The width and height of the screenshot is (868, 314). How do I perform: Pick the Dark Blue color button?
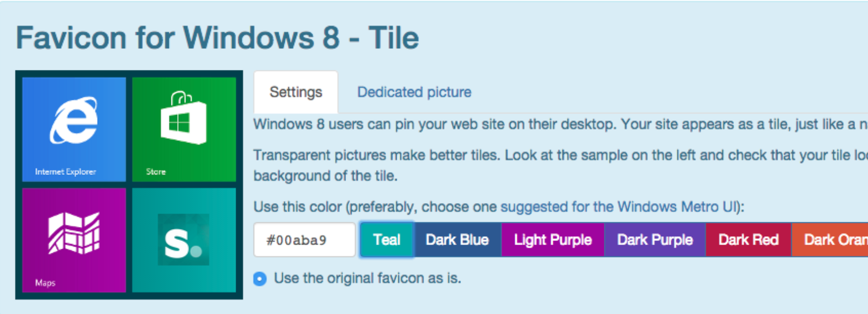[x=457, y=240]
